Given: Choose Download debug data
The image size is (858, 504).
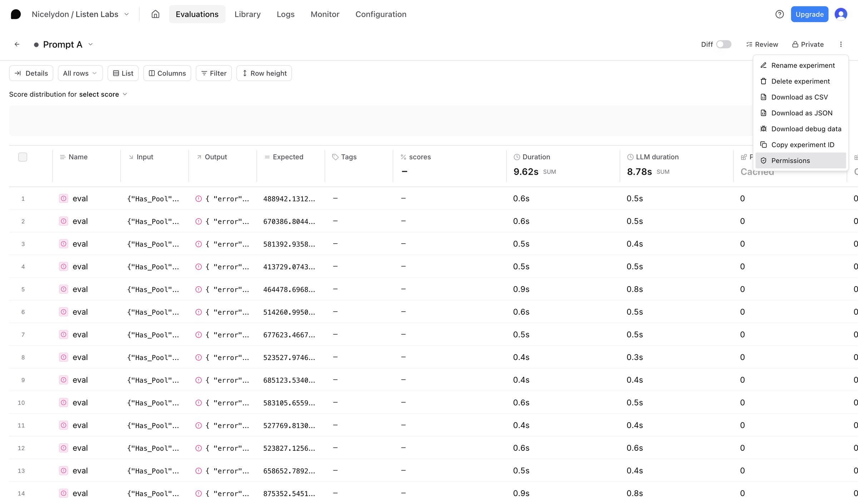Looking at the screenshot, I should pos(800,129).
